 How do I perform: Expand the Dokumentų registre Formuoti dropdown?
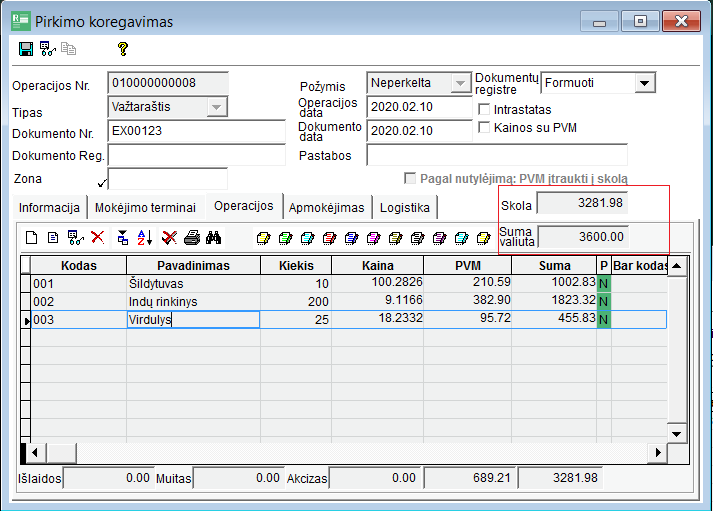tap(644, 83)
